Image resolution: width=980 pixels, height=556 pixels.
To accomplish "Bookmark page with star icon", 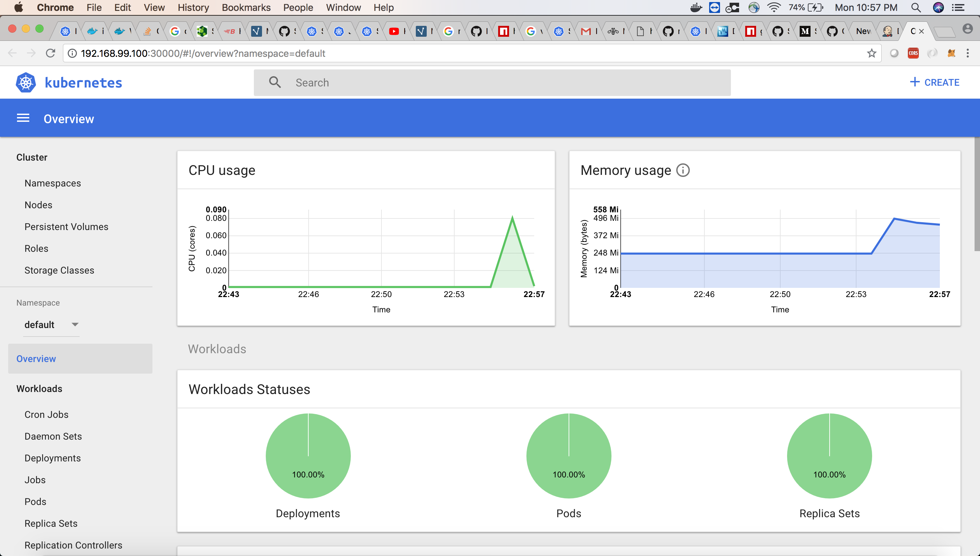I will (871, 53).
